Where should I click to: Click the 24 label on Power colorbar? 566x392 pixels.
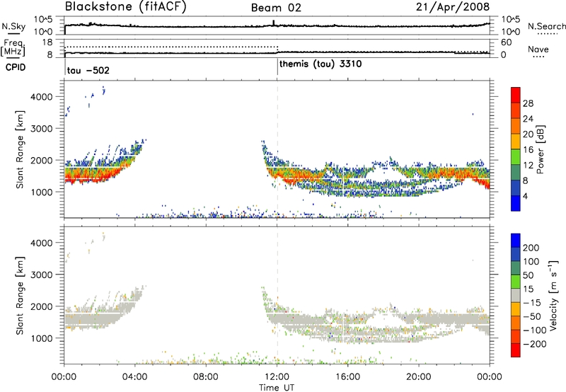click(528, 119)
